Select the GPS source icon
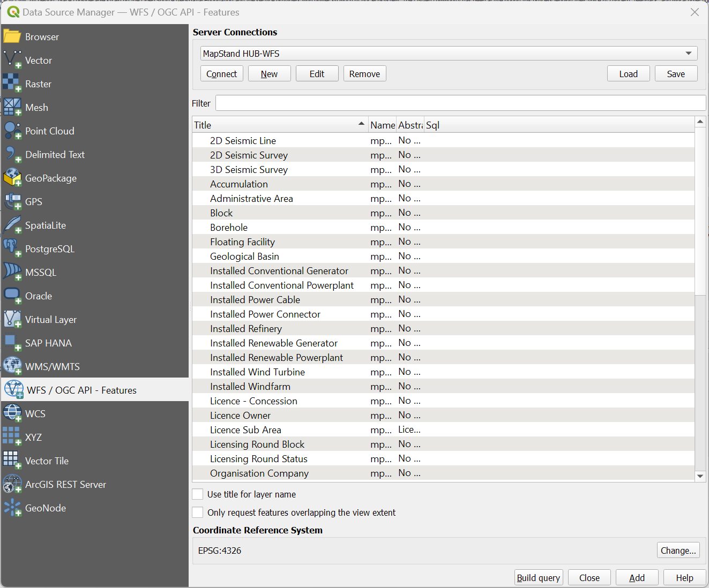 point(12,202)
